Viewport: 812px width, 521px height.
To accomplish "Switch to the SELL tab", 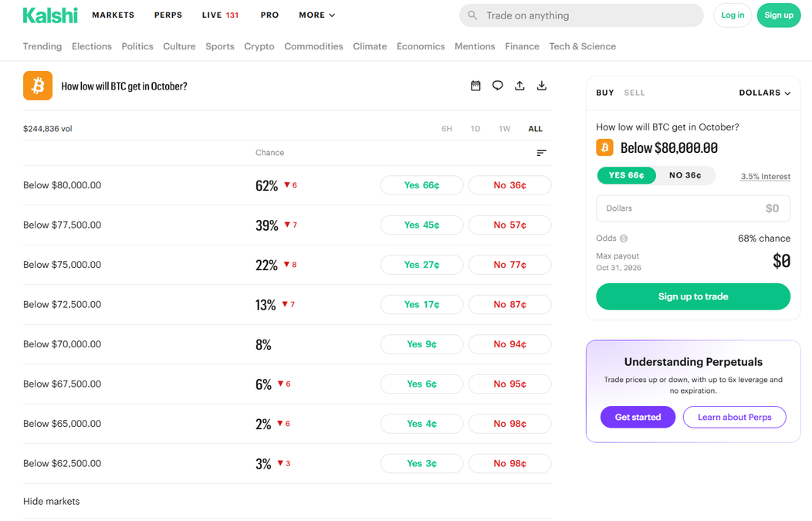I will (x=634, y=93).
